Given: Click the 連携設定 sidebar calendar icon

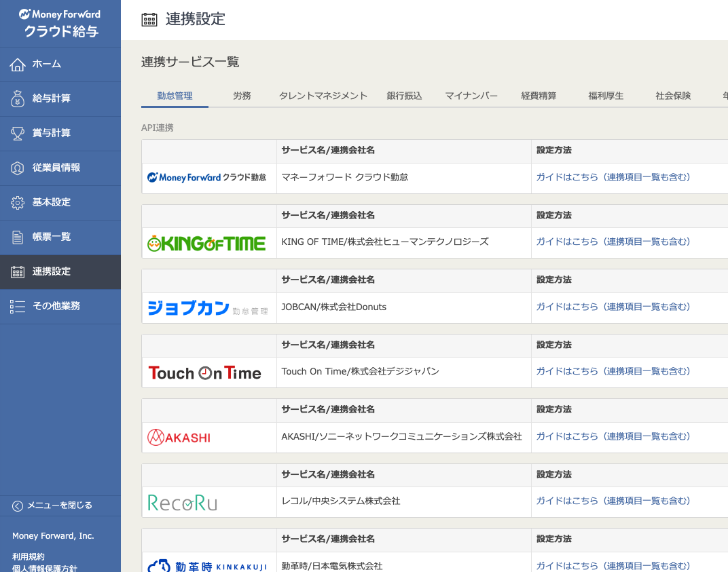Looking at the screenshot, I should click(18, 272).
